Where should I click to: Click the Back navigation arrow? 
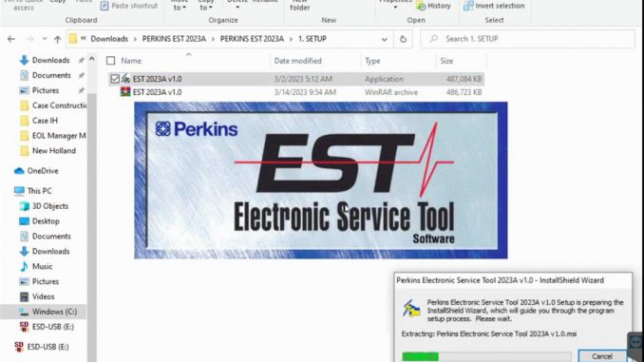coord(11,39)
